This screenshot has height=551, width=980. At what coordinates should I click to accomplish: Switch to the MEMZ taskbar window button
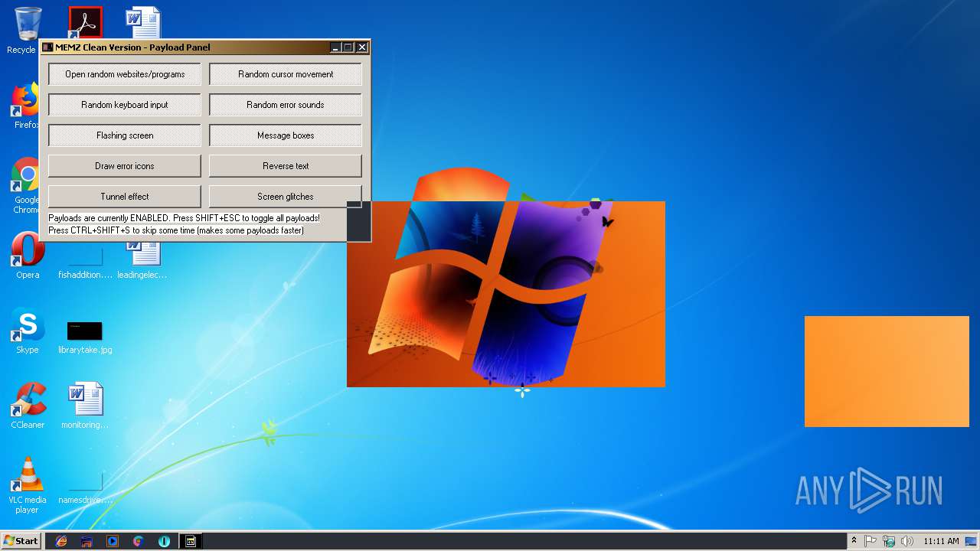point(191,541)
